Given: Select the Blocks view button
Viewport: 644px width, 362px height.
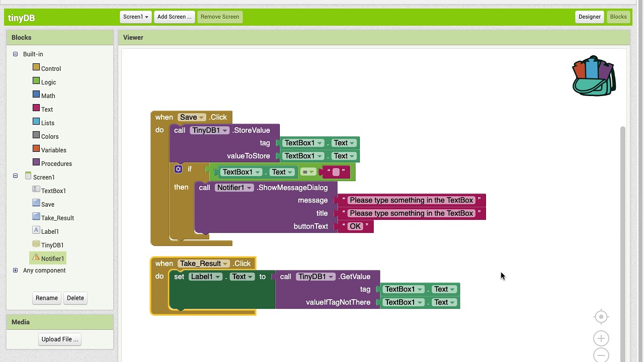Looking at the screenshot, I should click(x=618, y=17).
